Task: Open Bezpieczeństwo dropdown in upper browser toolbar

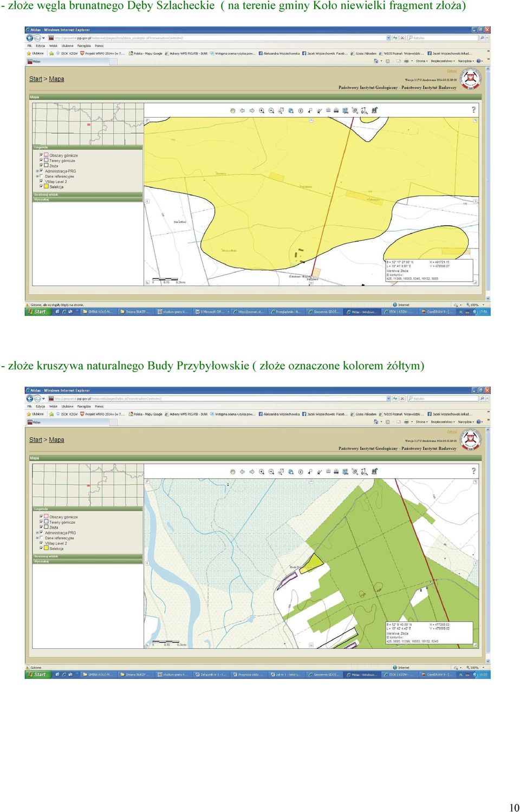Action: click(443, 61)
